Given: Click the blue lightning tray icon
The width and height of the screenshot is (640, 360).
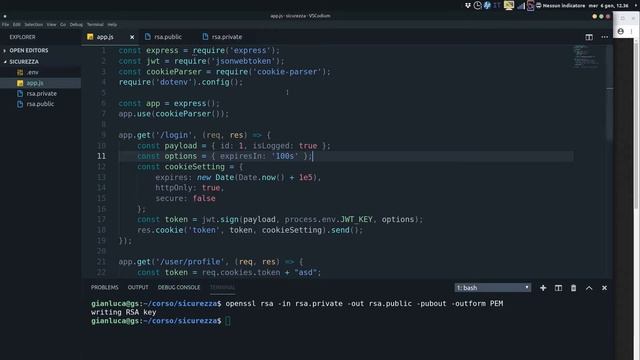Looking at the screenshot, I should [487, 6].
